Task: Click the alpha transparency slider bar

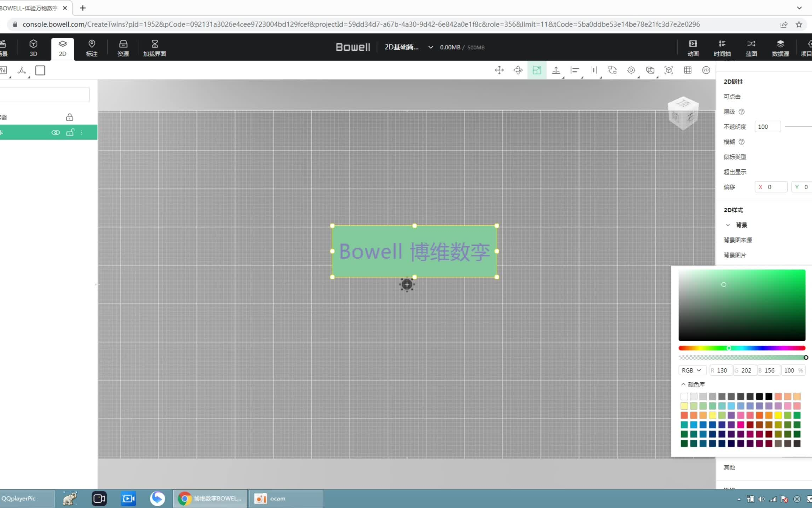Action: coord(742,357)
